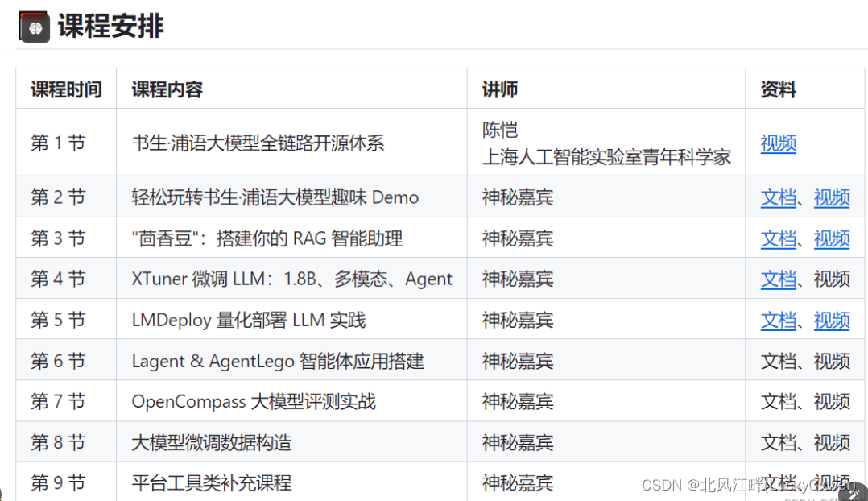Screen dimensions: 868x501
Task: Click the unlinked 视频 text in 第 4 节 row
Action: [832, 279]
